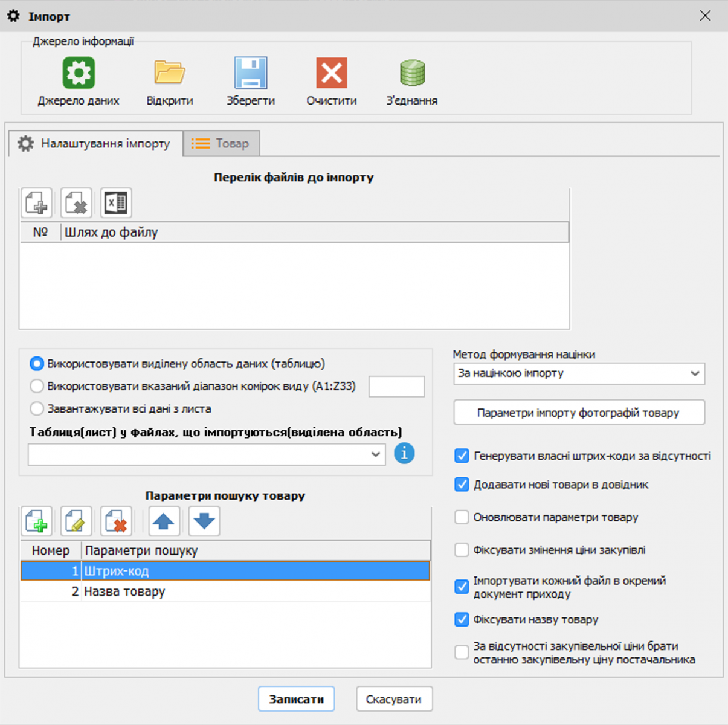
Task: Open a file with the Відкрити folder icon
Action: coord(169,73)
